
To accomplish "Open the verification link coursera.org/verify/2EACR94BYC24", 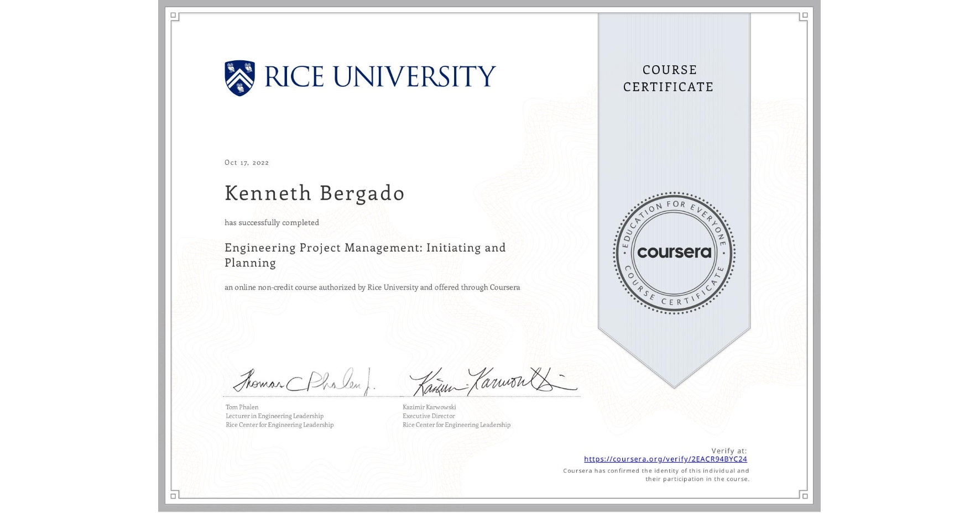I will 666,459.
